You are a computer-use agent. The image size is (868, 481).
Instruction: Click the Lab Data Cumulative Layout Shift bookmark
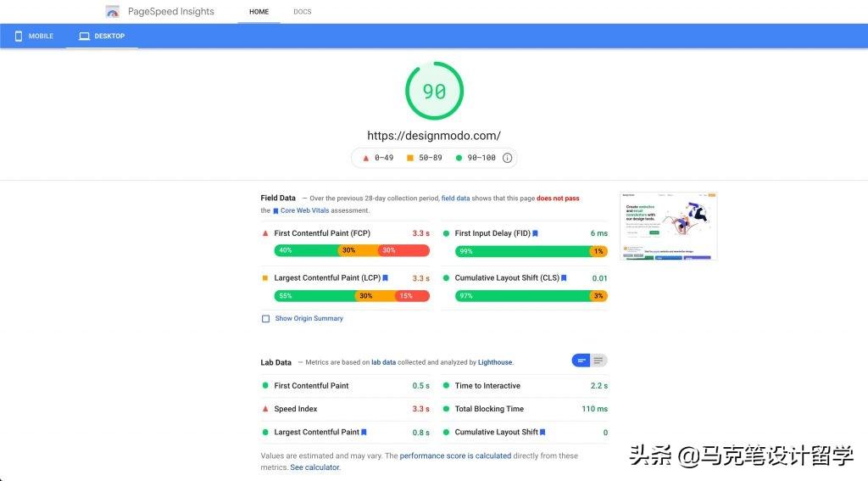tap(542, 433)
